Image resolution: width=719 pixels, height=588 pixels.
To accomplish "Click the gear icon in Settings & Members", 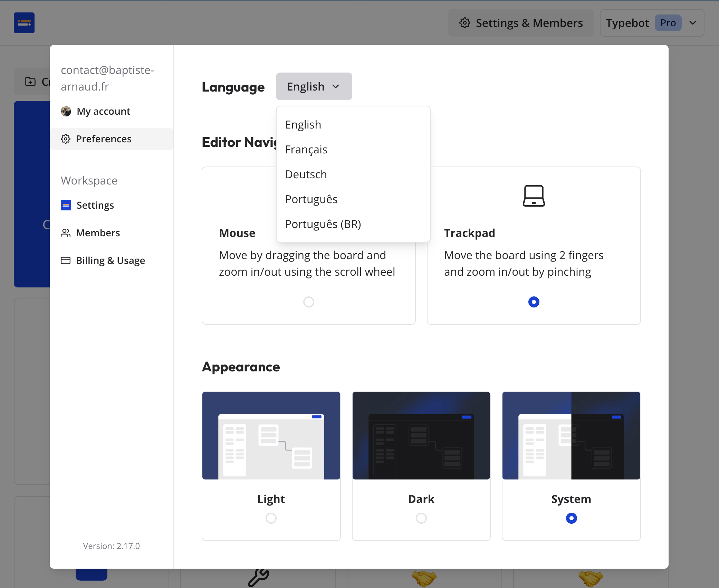I will (x=465, y=23).
